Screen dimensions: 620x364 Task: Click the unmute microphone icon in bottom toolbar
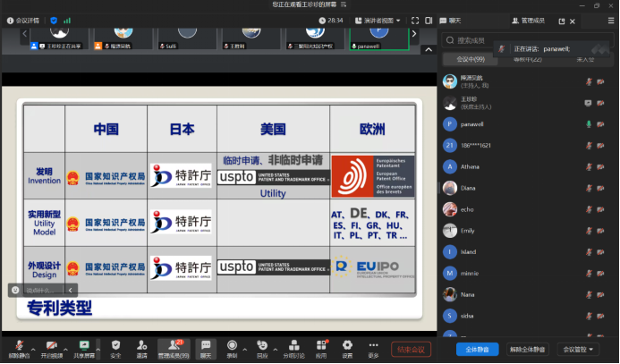pyautogui.click(x=19, y=345)
